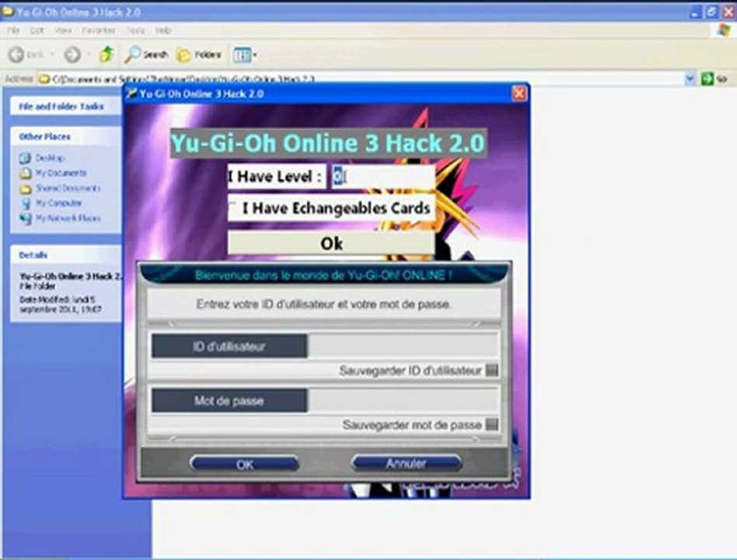Click the My Network Places icon
The height and width of the screenshot is (560, 737).
point(26,219)
